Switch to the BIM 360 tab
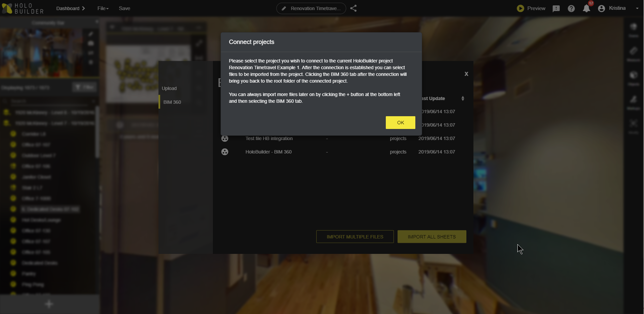 pyautogui.click(x=172, y=102)
